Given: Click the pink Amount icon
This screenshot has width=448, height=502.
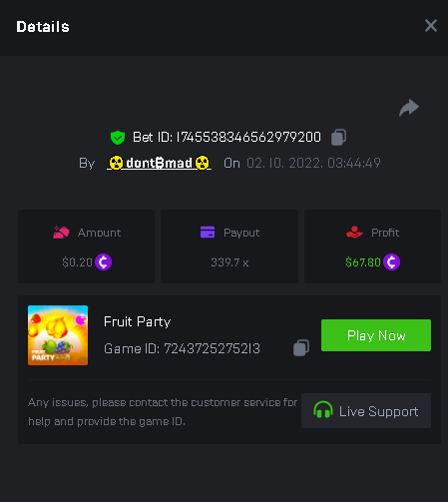Looking at the screenshot, I should pyautogui.click(x=61, y=233).
